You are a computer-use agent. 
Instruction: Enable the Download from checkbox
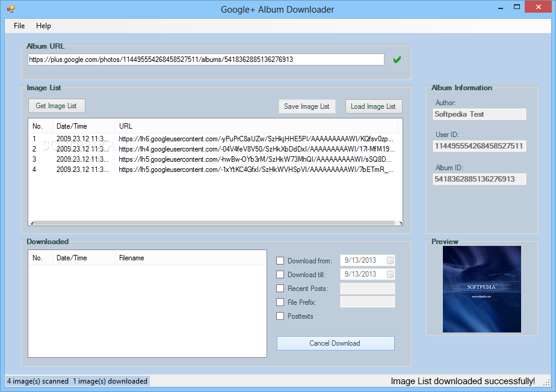280,261
